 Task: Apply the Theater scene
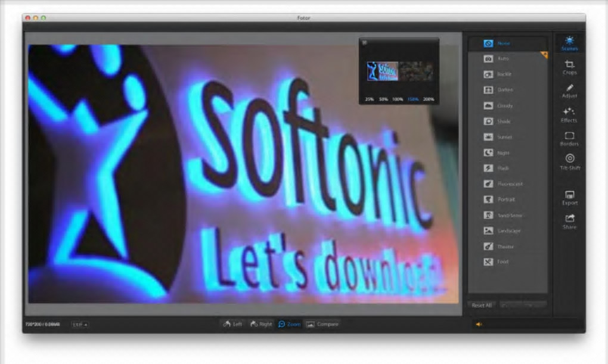(x=507, y=247)
